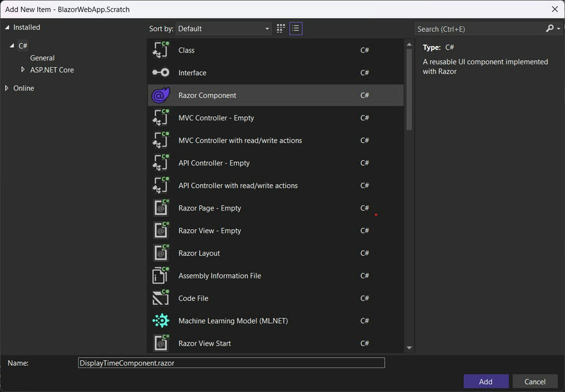This screenshot has height=392, width=565.
Task: Expand the ASP.NET Core tree node
Action: point(22,70)
